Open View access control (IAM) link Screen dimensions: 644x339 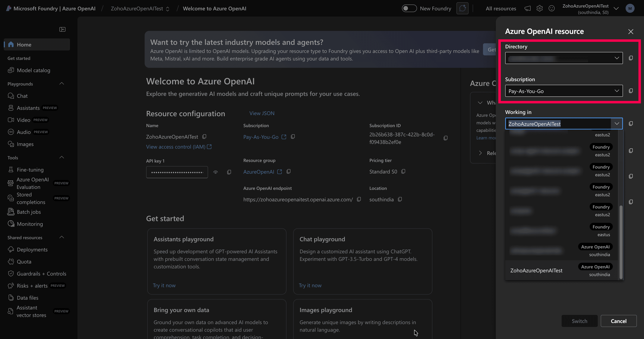tap(179, 147)
